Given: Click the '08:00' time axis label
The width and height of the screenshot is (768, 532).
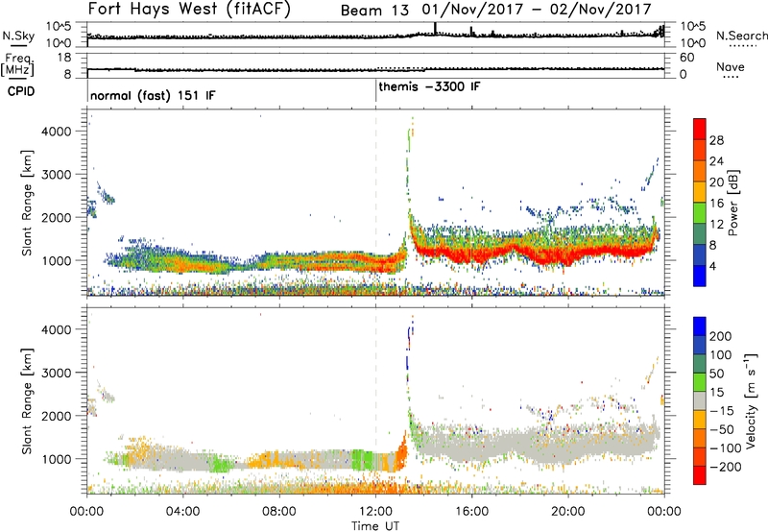Looking at the screenshot, I should 279,512.
